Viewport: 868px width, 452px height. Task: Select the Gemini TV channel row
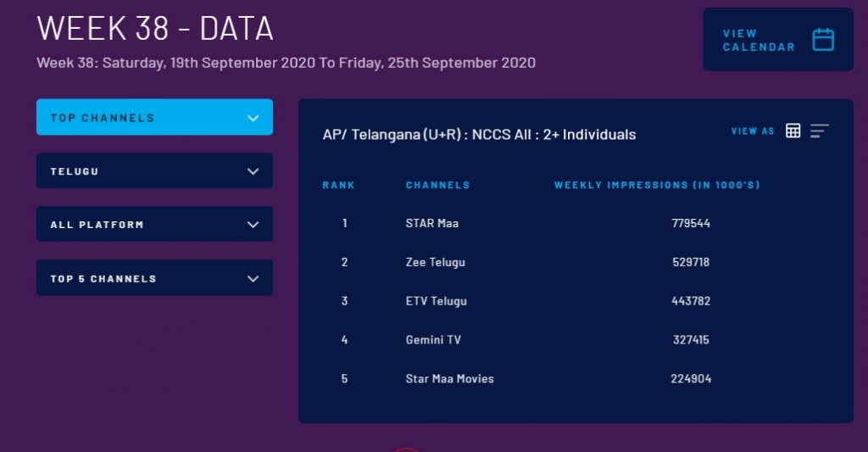(433, 340)
